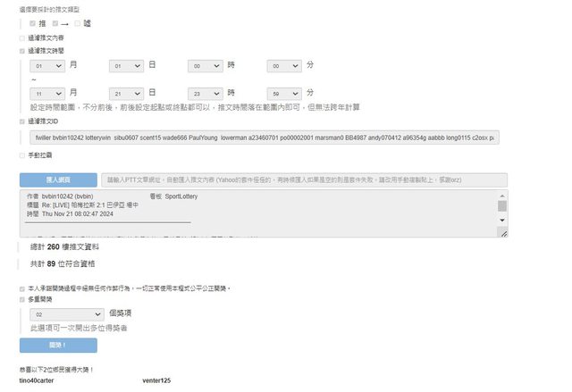Click the filtered ID list text field

point(264,138)
